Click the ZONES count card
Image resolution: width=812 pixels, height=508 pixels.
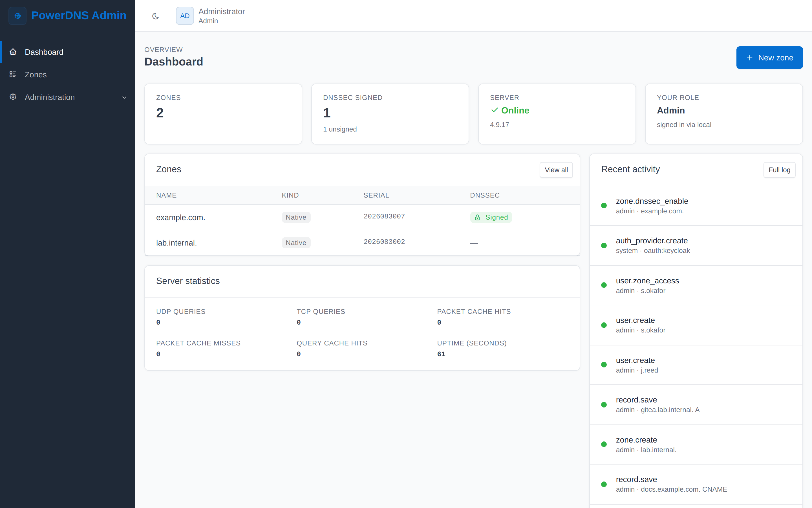223,114
